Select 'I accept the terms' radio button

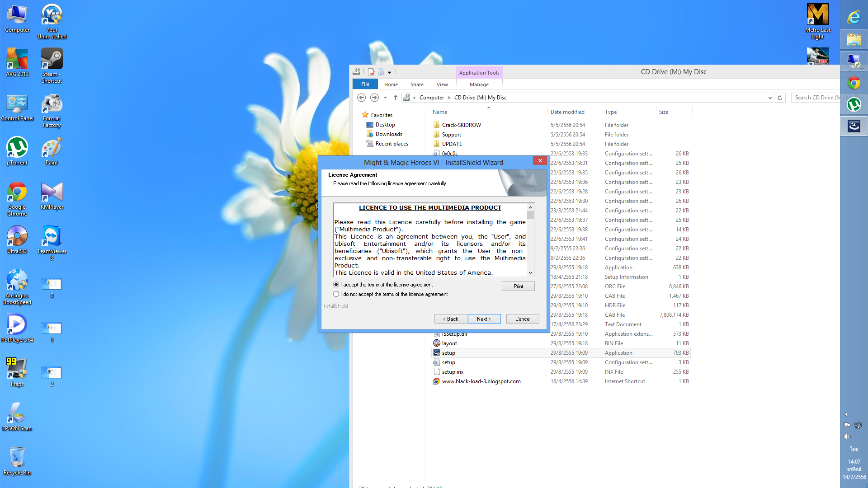coord(336,285)
